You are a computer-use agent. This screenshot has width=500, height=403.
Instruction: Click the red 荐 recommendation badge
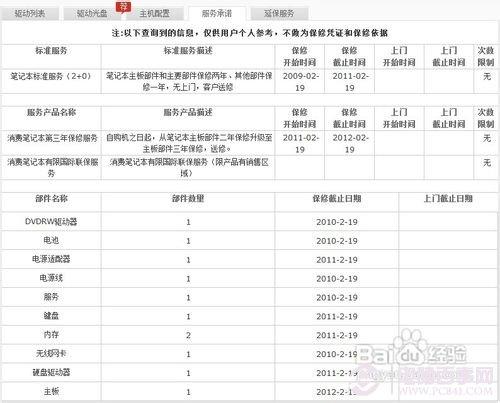pos(123,7)
